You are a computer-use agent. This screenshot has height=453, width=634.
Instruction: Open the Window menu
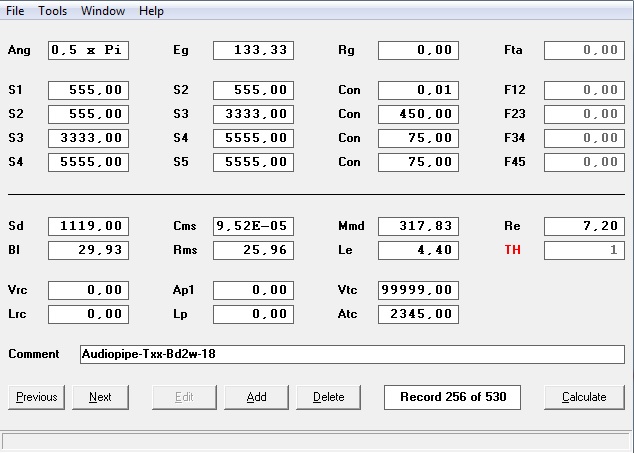(103, 11)
